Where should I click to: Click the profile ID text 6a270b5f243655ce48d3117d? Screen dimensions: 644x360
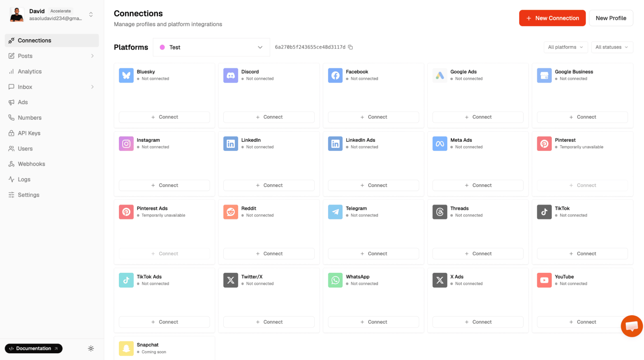click(310, 47)
